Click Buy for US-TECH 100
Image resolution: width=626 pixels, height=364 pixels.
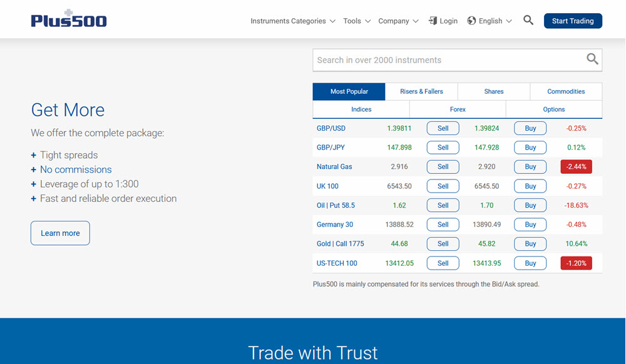pos(530,263)
